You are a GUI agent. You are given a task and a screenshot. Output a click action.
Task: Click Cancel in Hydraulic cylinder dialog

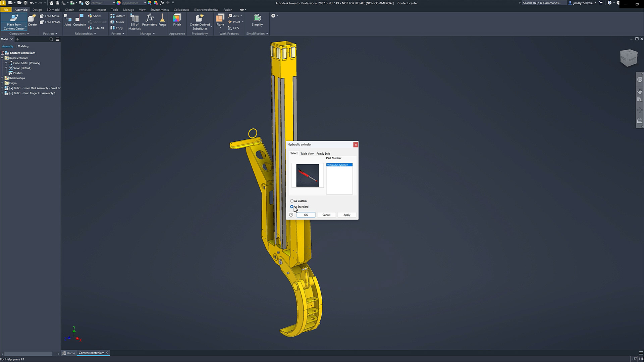pos(326,215)
